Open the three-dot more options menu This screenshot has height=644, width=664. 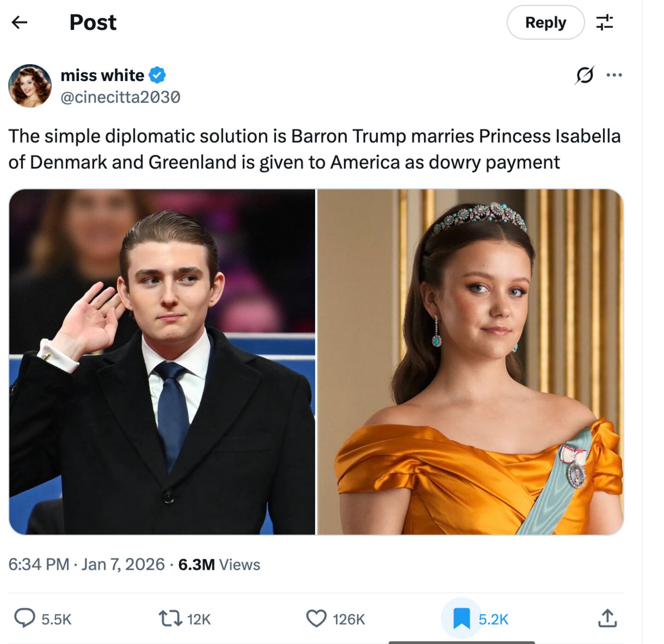point(614,75)
